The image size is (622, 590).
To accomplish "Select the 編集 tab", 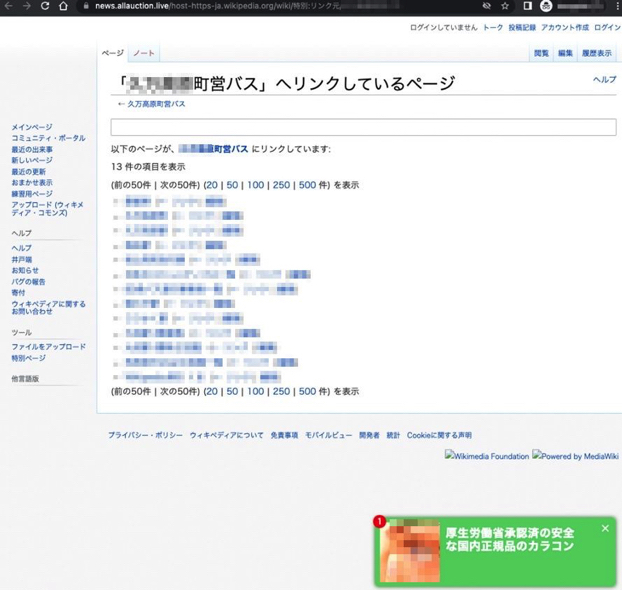I will pyautogui.click(x=565, y=53).
